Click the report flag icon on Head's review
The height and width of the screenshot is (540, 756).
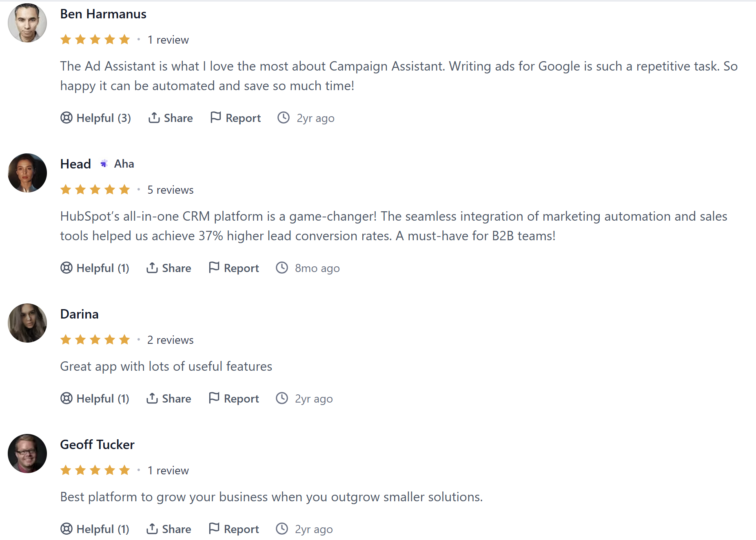(215, 267)
